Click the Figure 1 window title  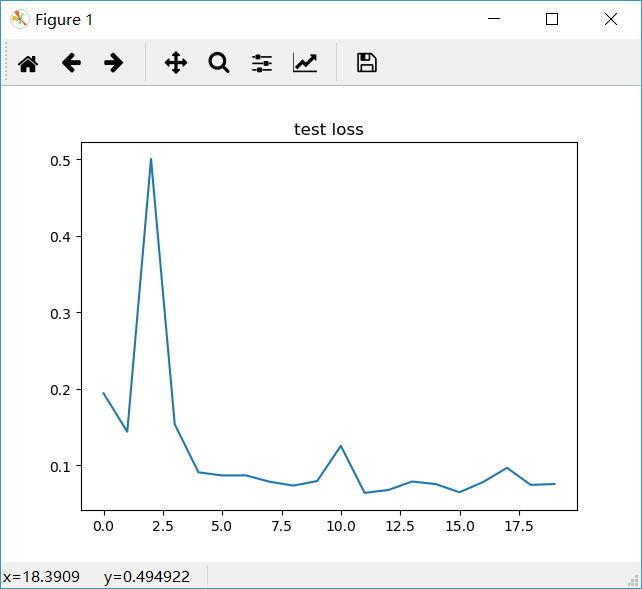64,20
